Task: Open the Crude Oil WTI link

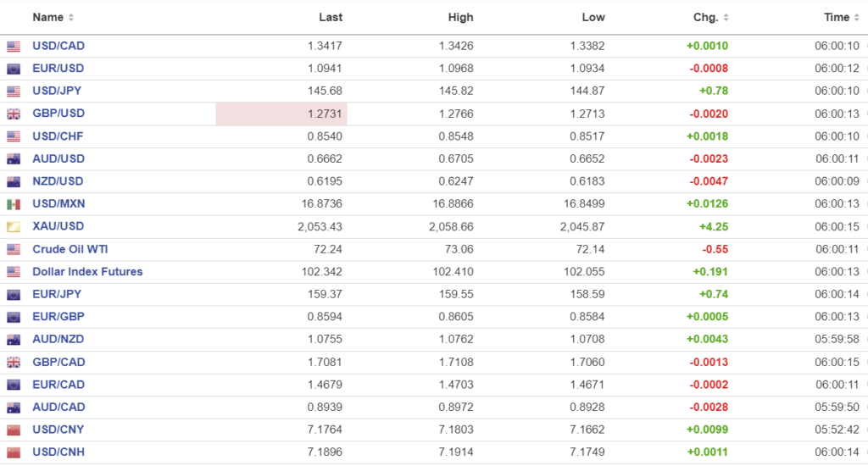Action: coord(70,249)
